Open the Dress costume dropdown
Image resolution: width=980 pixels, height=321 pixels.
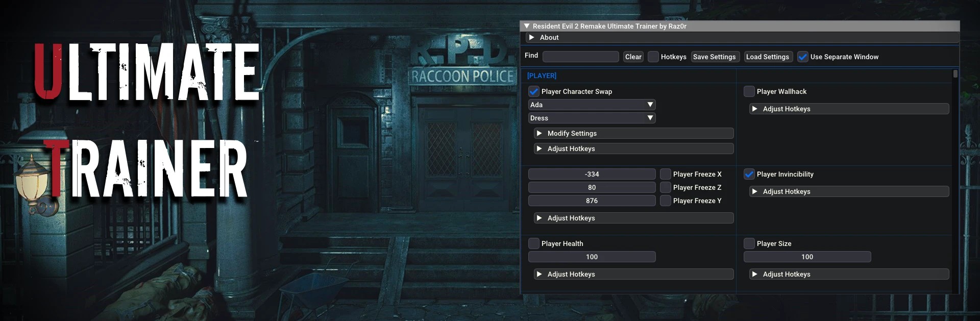pyautogui.click(x=592, y=118)
